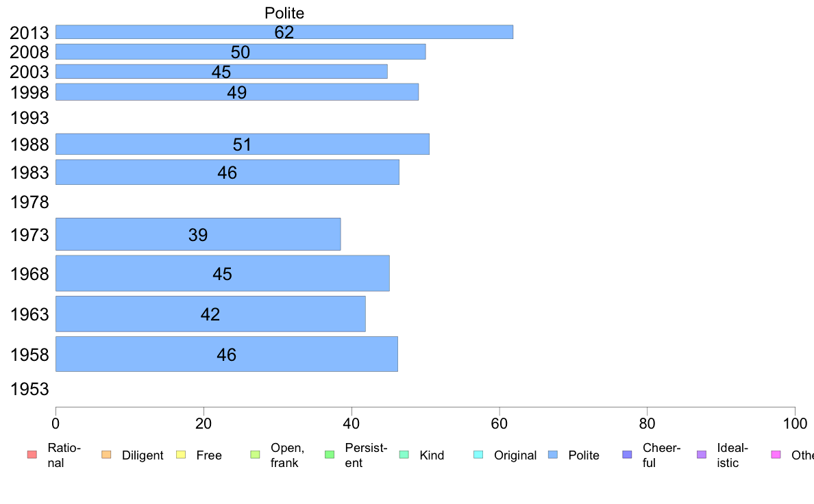Select the Cheerful legend color swatch
Screen dimensions: 814x504
pyautogui.click(x=627, y=455)
